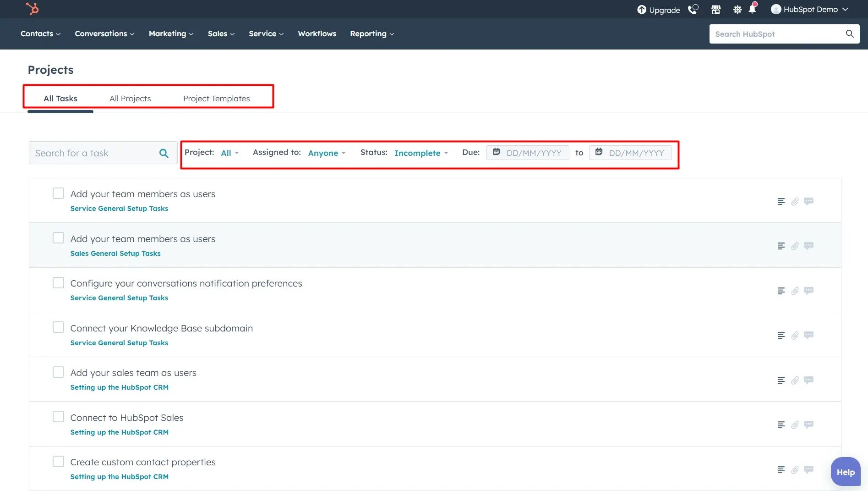Open 'Connect your Knowledge Base subdomain' task
Viewport: 868px width, 491px height.
[x=161, y=328]
